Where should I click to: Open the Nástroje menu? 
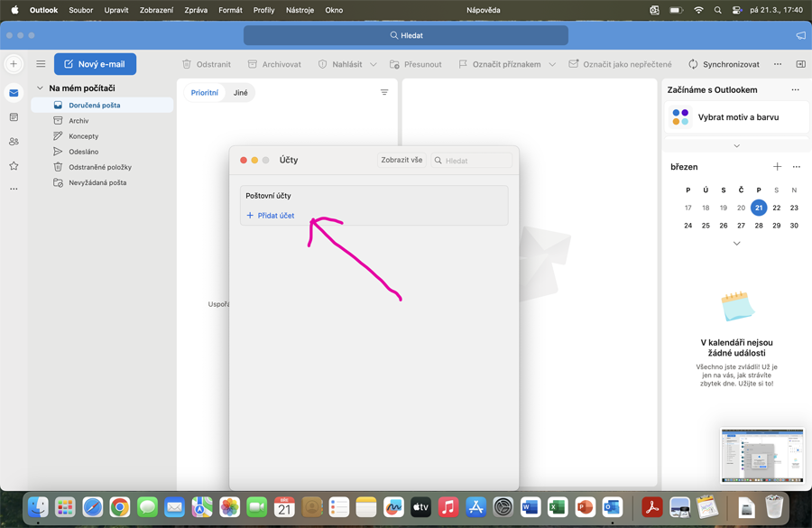[x=300, y=10]
